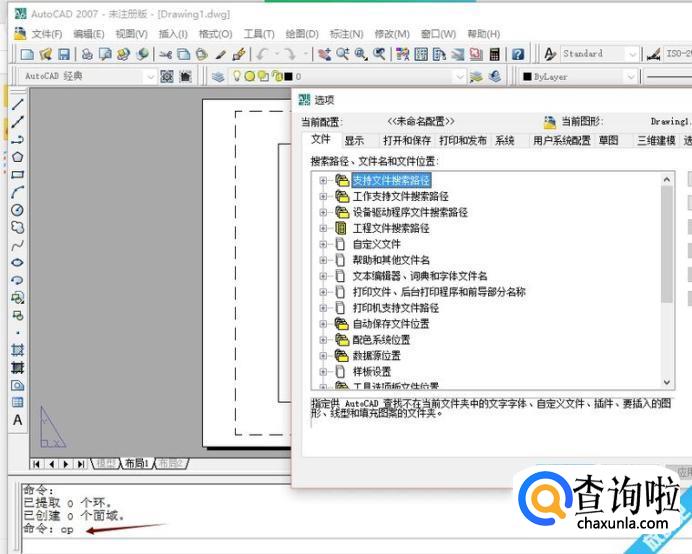Switch to the 显示 tab
Viewport: 692px width, 554px height.
pos(354,141)
